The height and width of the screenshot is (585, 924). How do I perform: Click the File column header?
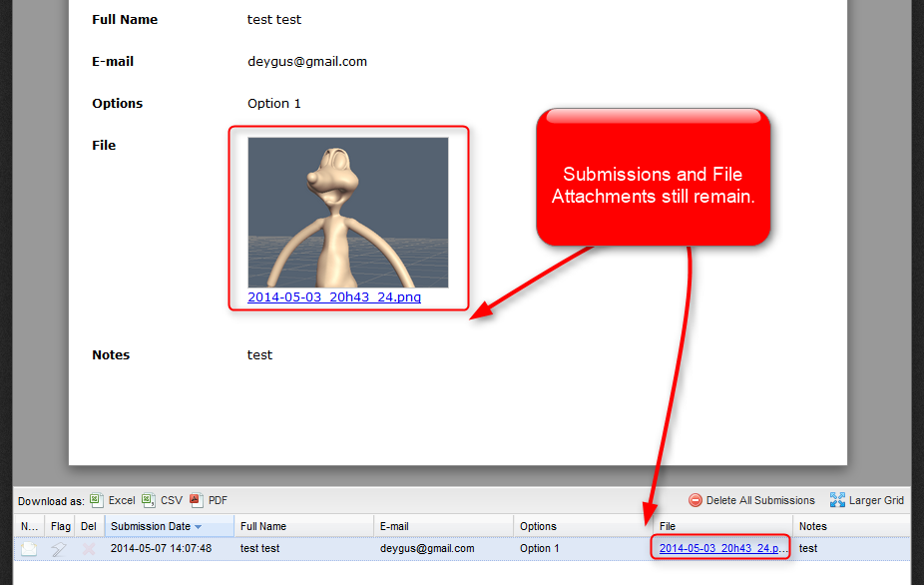click(x=668, y=526)
